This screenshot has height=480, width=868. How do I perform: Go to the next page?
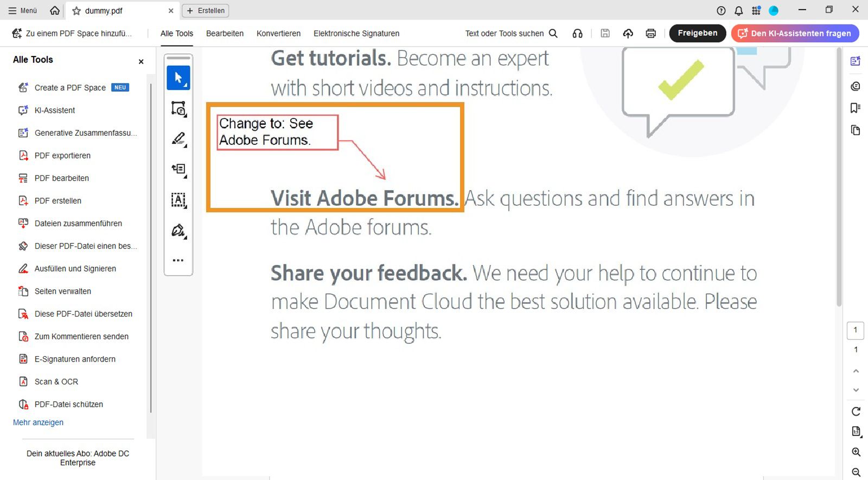pyautogui.click(x=856, y=390)
